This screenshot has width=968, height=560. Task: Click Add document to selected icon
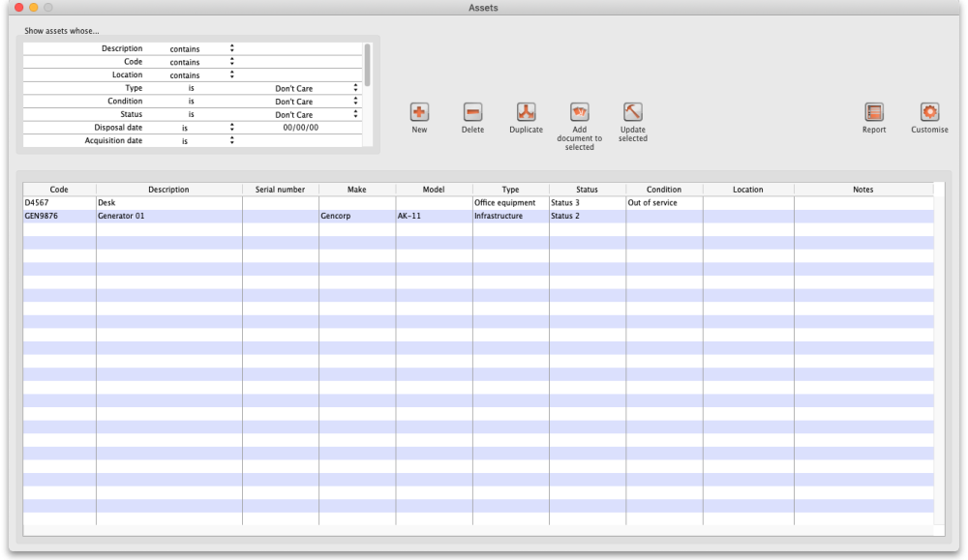coord(579,112)
